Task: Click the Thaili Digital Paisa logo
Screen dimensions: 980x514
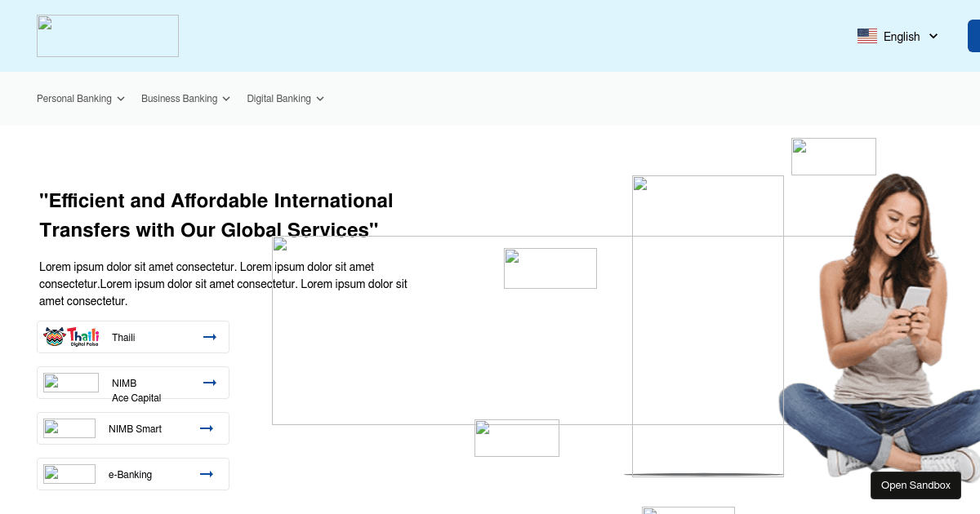Action: pos(71,337)
